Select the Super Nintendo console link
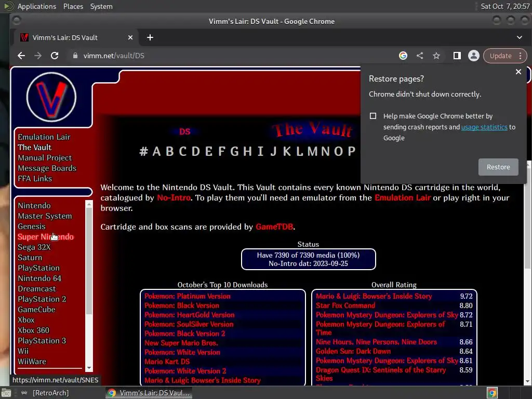This screenshot has width=532, height=399. click(46, 236)
